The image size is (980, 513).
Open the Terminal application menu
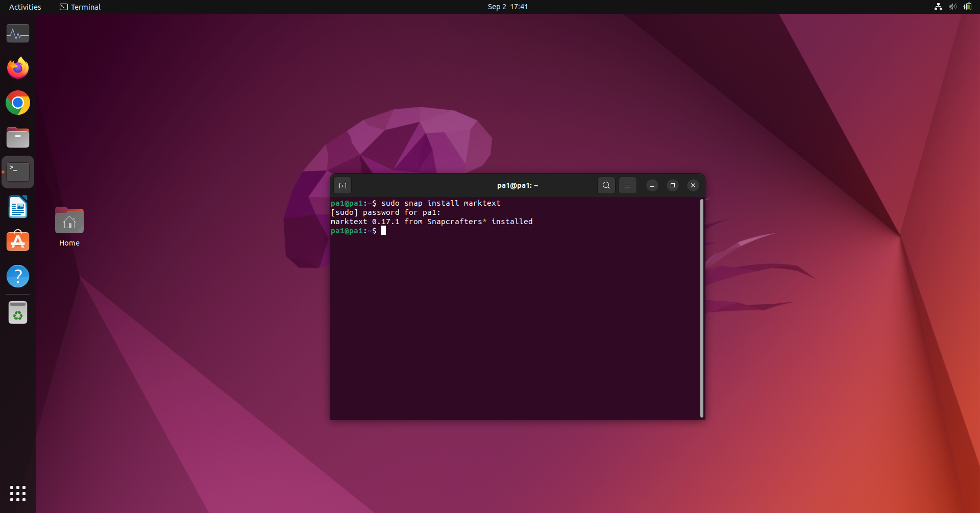(80, 7)
